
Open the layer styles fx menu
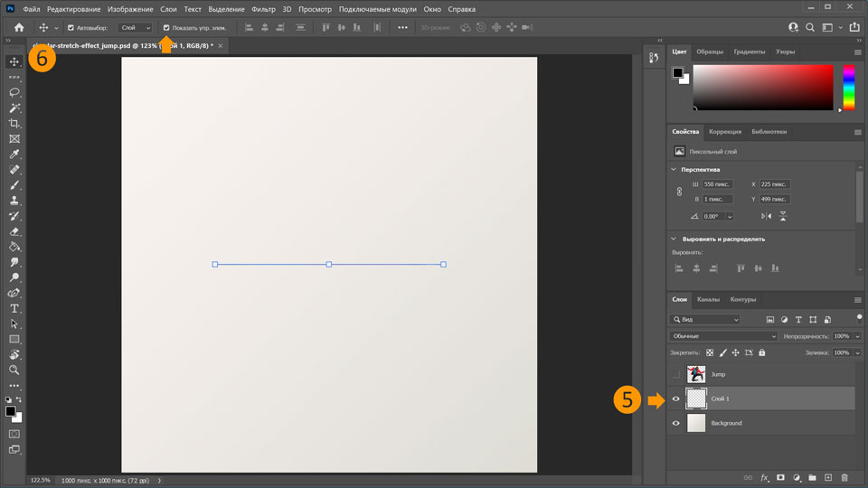click(764, 476)
